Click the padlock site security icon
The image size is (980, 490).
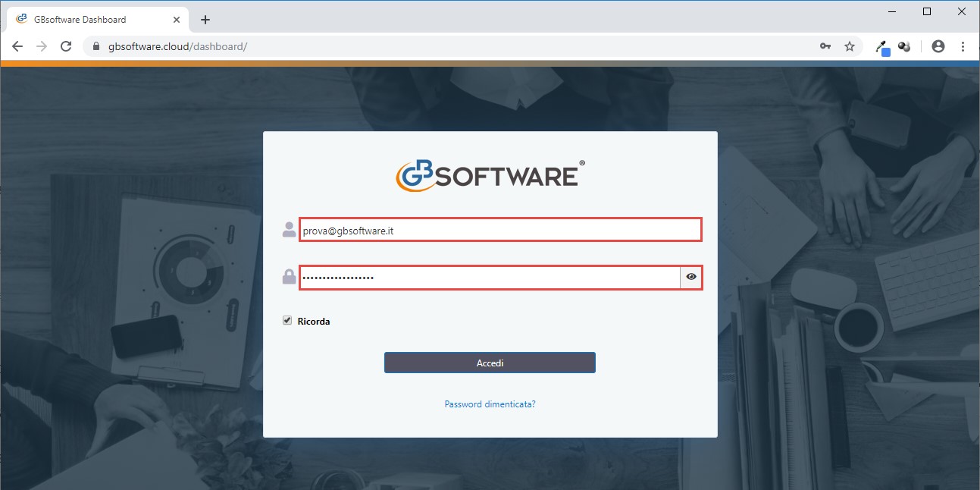95,46
